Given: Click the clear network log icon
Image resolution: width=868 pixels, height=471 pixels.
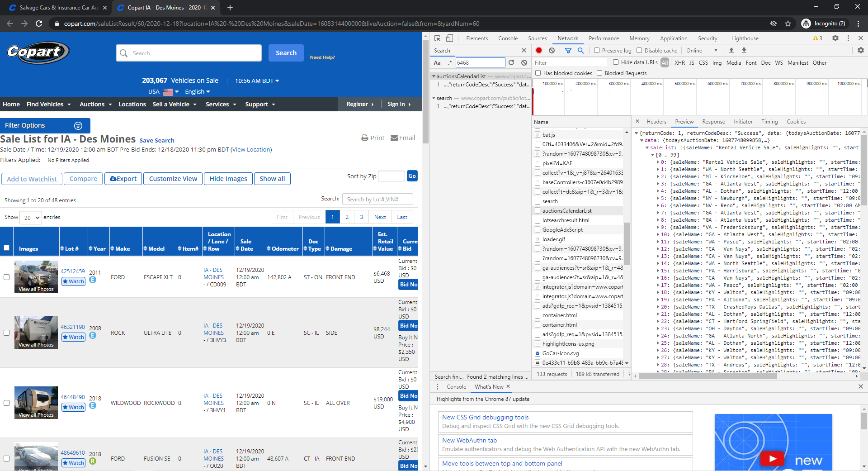Looking at the screenshot, I should point(552,51).
